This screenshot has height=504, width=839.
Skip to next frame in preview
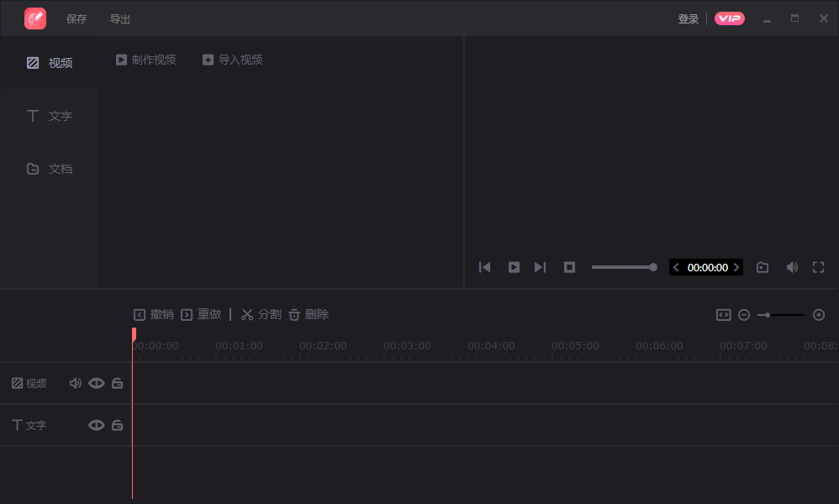pos(541,267)
